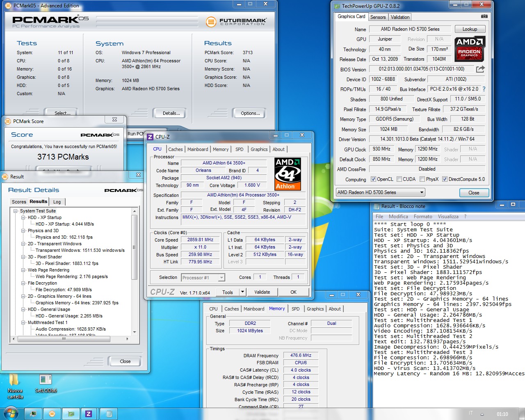The width and height of the screenshot is (525, 420).
Task: Toggle the DirectCompute 5.0 checkbox
Action: [x=445, y=179]
